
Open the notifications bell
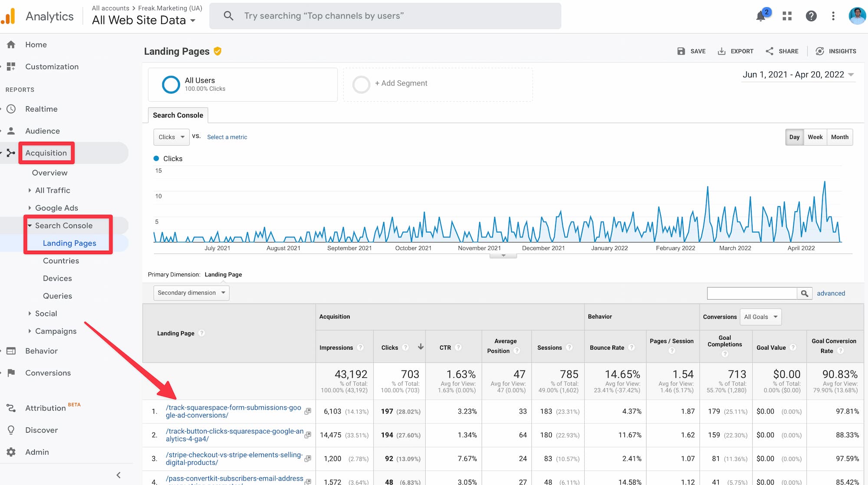pyautogui.click(x=761, y=16)
